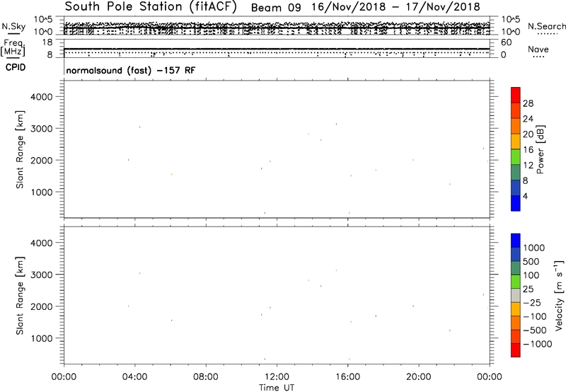Click the 16:00 time tick label
The image size is (566, 392).
pos(347,377)
